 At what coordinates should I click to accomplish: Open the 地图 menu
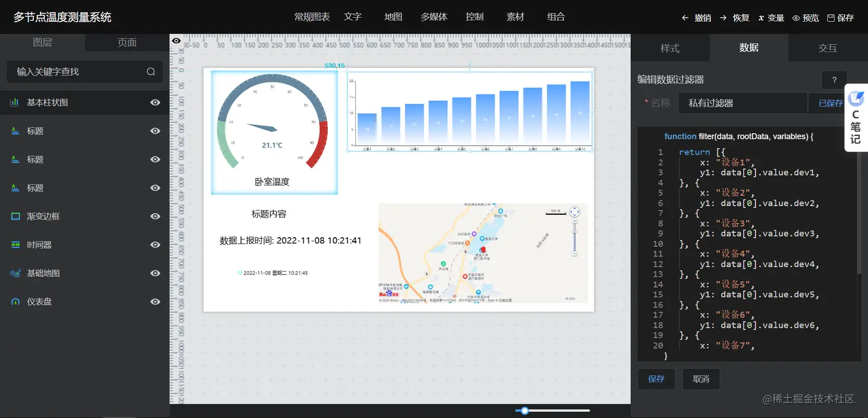point(393,17)
